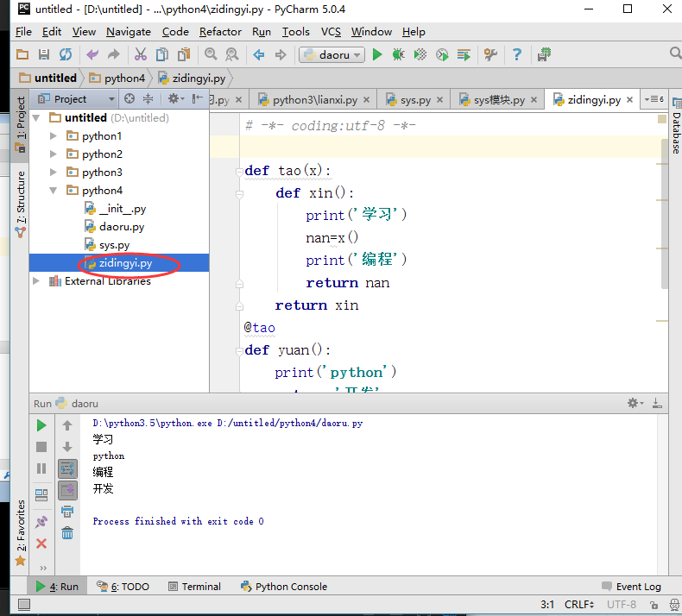Click Collapse All icon in Project panel
The width and height of the screenshot is (682, 616).
148,98
